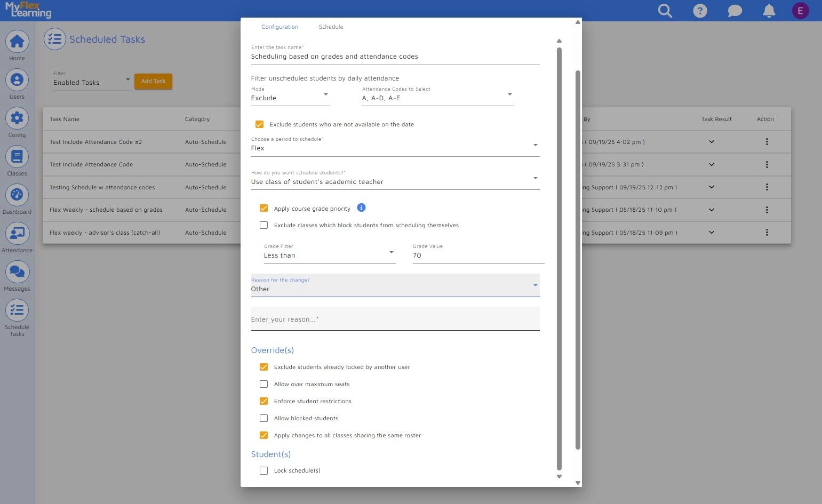822x504 pixels.
Task: Open action menu for Testing Schedule w attendance codes
Action: pyautogui.click(x=767, y=187)
